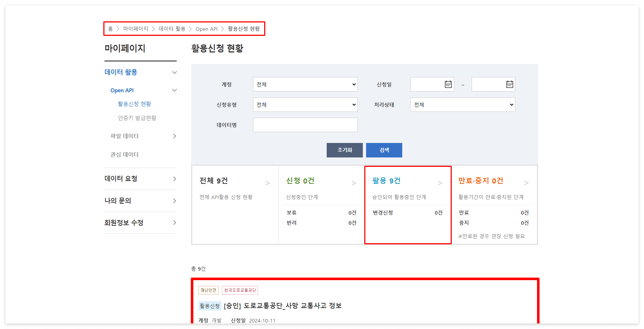The width and height of the screenshot is (644, 329).
Task: Click the 승인되어 활용중인 단계 description
Action: 399,197
